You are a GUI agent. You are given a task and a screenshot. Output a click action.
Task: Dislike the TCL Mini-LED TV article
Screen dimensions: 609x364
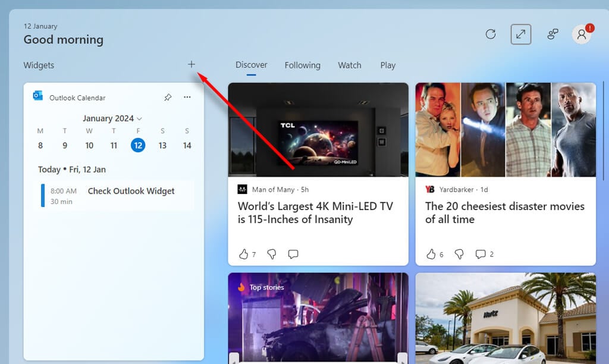pos(272,254)
